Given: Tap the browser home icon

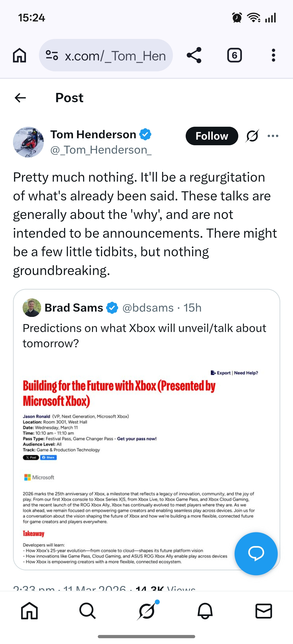Looking at the screenshot, I should coord(19,55).
